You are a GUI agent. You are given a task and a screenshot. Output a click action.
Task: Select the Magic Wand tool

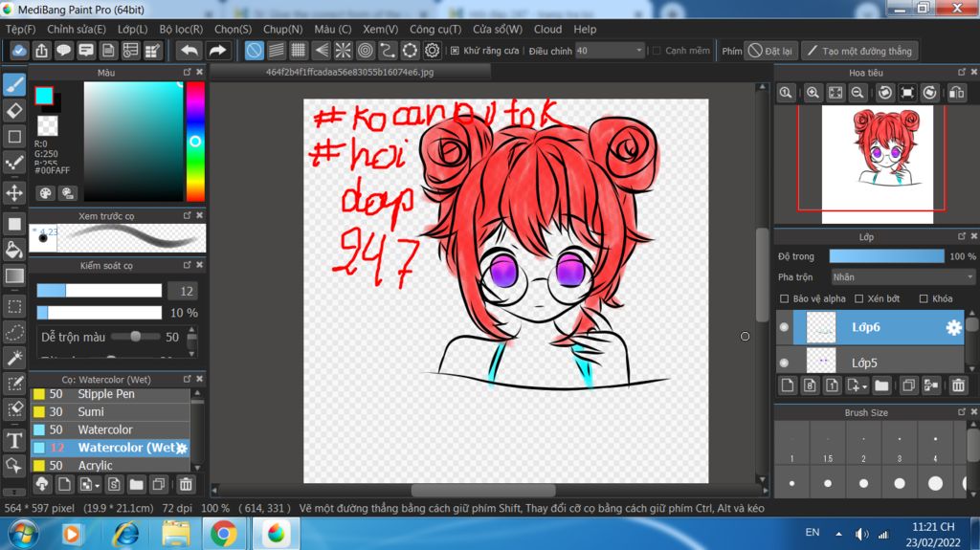[x=14, y=358]
